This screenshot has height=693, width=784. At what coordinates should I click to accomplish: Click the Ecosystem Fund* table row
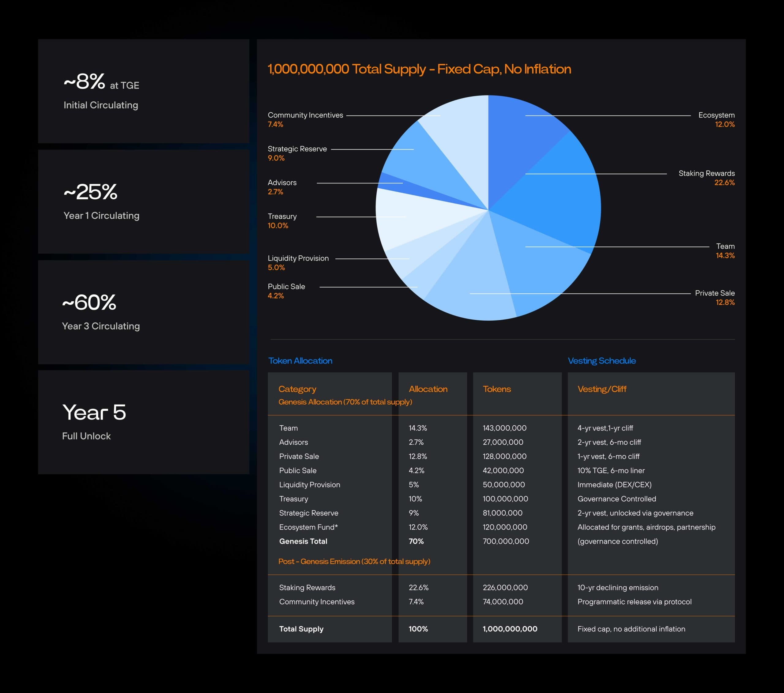click(x=308, y=527)
